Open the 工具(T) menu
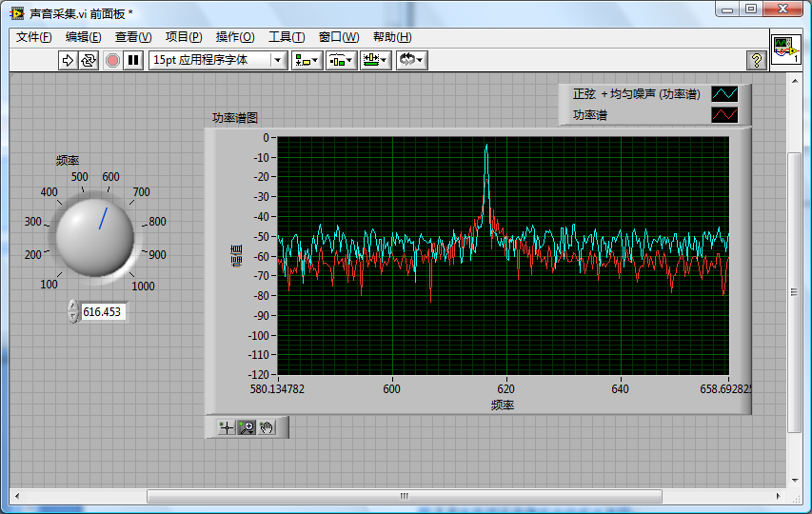 click(286, 37)
